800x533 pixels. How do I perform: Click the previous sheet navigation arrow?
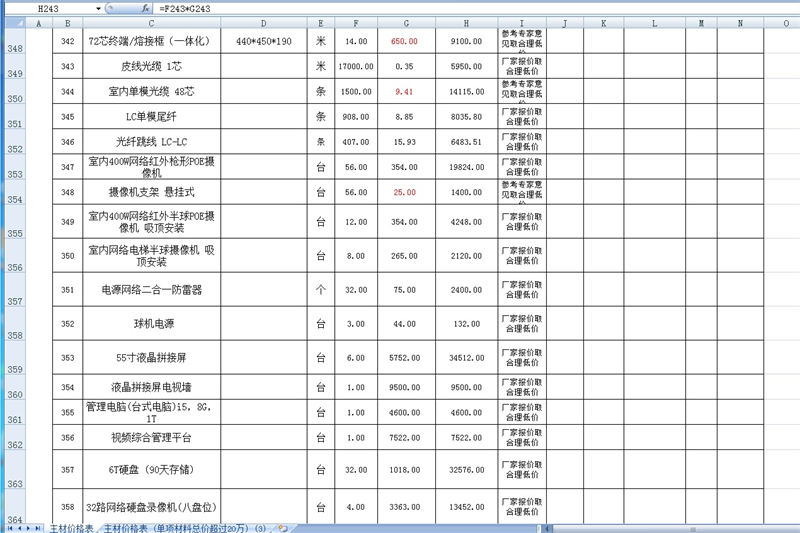pos(19,527)
